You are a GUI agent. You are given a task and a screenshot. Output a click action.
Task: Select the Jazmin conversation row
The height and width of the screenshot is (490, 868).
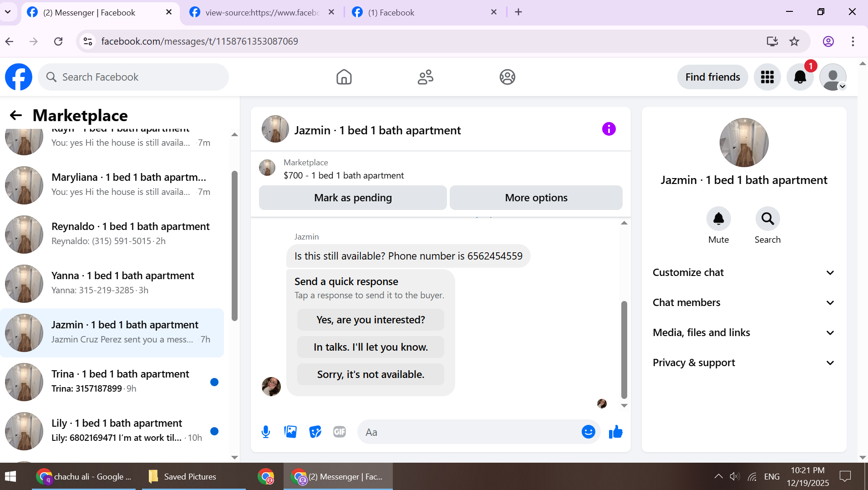click(x=112, y=332)
